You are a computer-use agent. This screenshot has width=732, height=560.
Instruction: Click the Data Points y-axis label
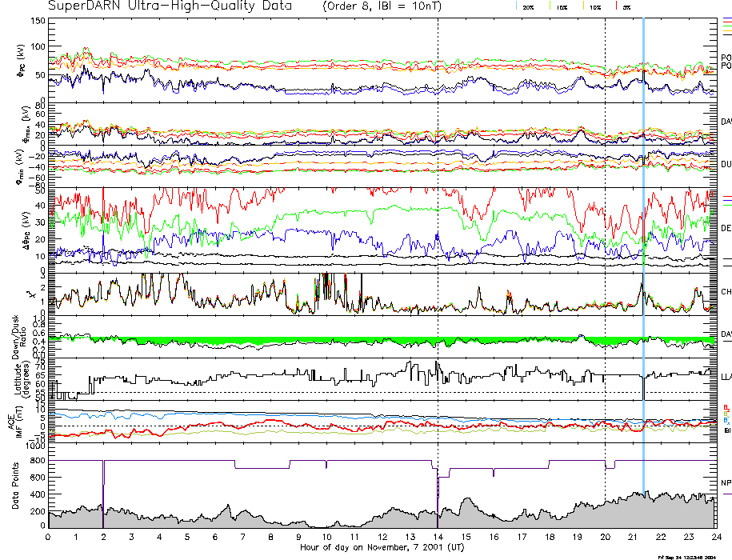[14, 489]
